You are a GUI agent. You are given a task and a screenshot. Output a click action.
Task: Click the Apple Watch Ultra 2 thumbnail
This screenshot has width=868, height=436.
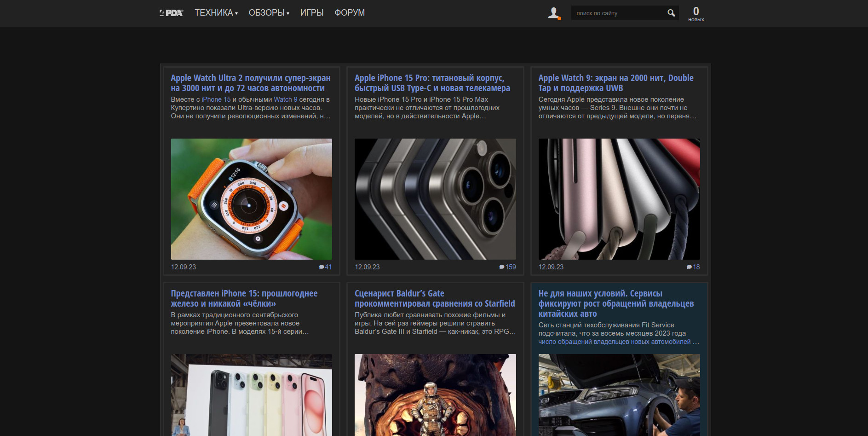click(x=252, y=199)
